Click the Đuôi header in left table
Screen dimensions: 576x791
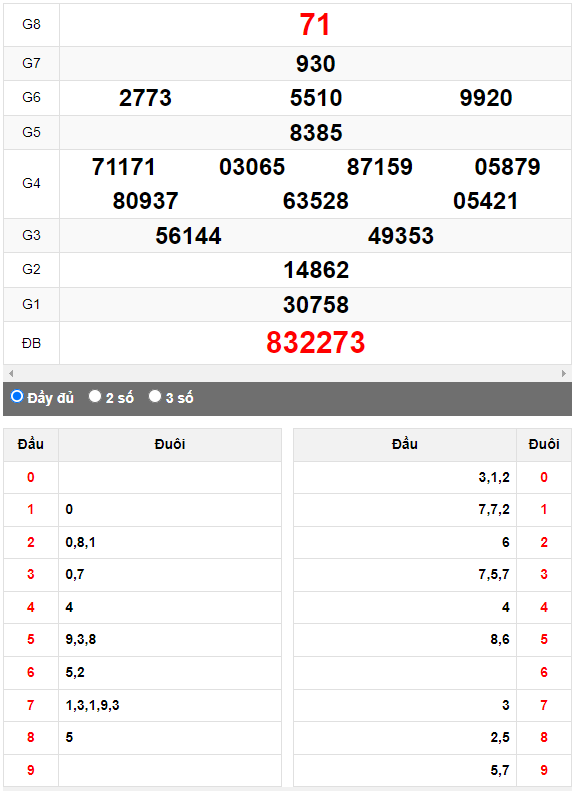170,444
